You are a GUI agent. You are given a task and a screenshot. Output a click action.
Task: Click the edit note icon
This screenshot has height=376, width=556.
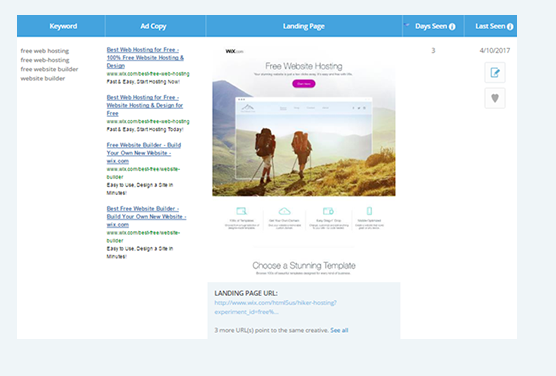click(x=495, y=73)
